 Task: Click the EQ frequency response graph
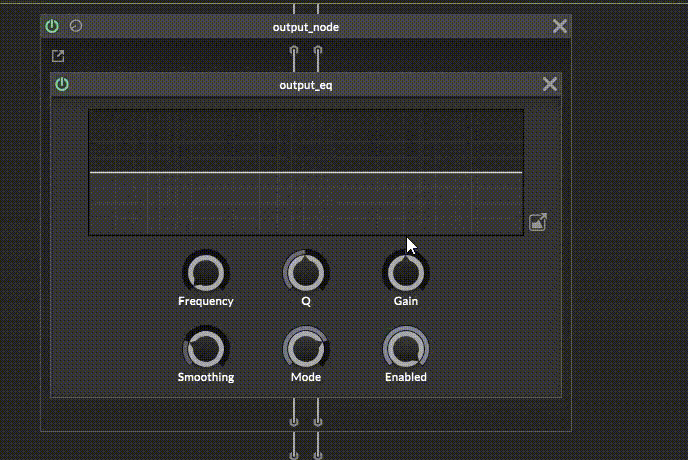[305, 172]
